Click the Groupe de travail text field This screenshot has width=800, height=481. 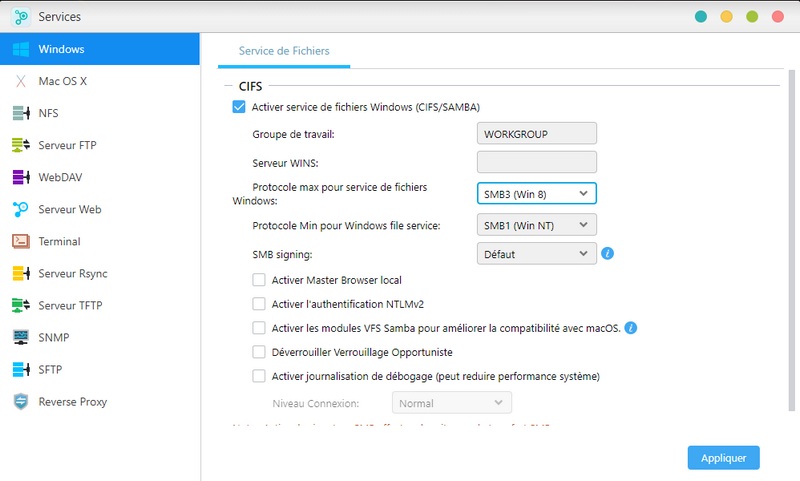(x=537, y=134)
